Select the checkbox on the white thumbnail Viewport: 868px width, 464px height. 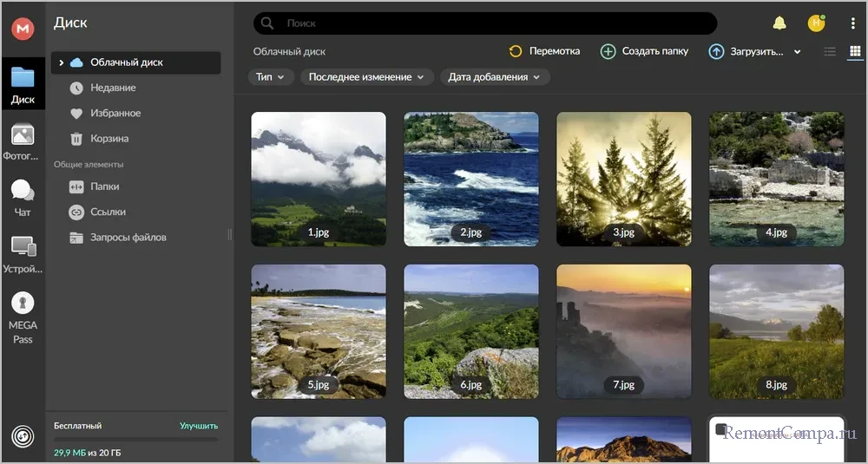click(721, 429)
